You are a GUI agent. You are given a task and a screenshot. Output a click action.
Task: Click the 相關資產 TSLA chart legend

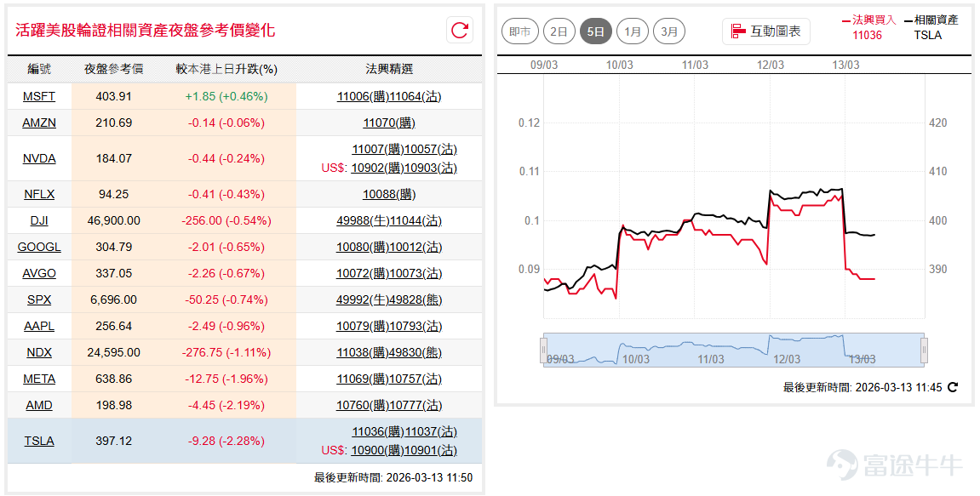tap(931, 27)
